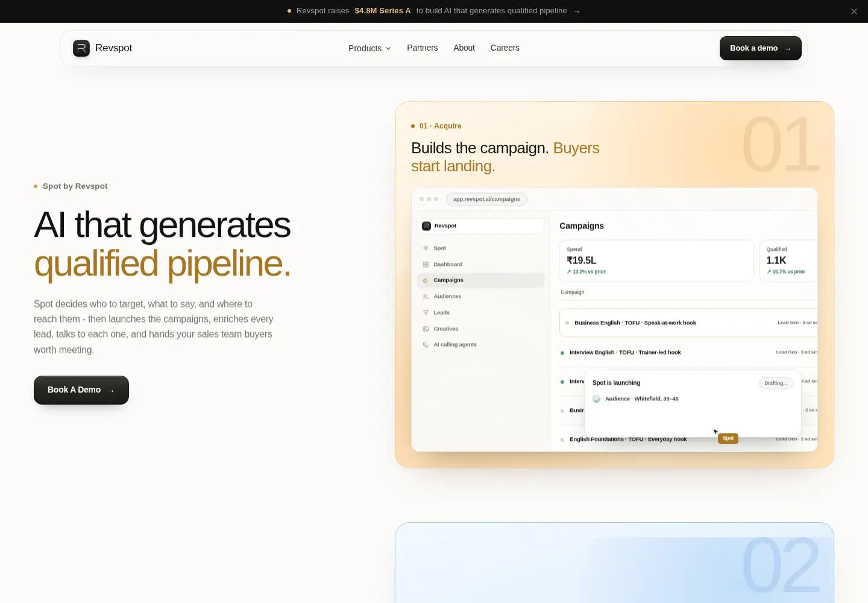Click the Qualified 1.1K stat card
Viewport: 868px width, 603px height.
788,260
